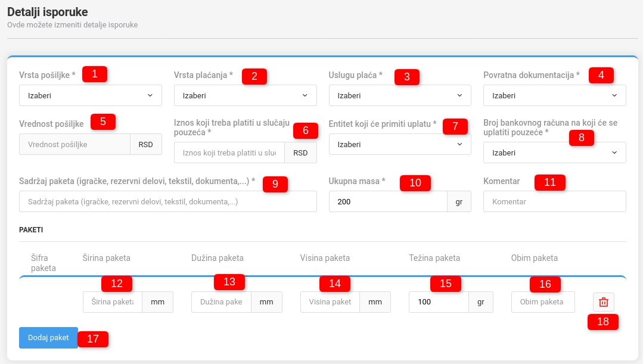Edit the Ukupna masa field showing 200

387,201
